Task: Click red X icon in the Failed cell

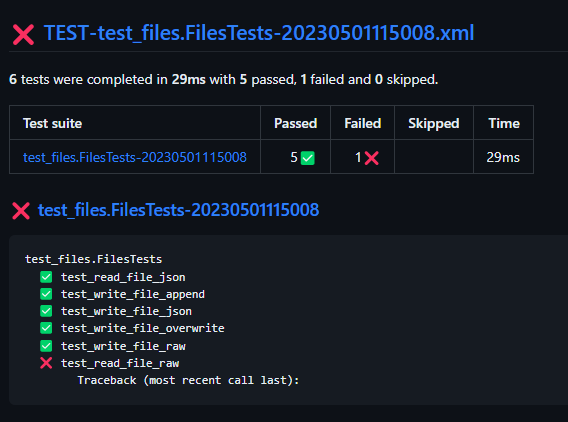Action: [372, 158]
